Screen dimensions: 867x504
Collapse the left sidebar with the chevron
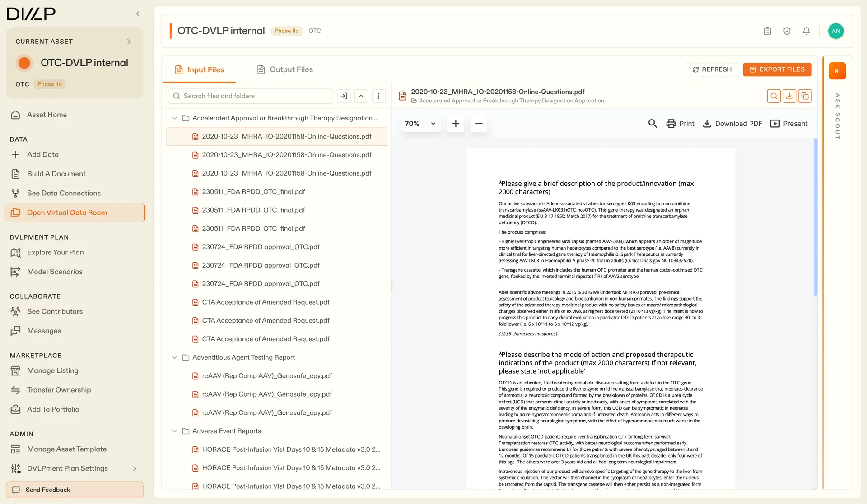138,14
